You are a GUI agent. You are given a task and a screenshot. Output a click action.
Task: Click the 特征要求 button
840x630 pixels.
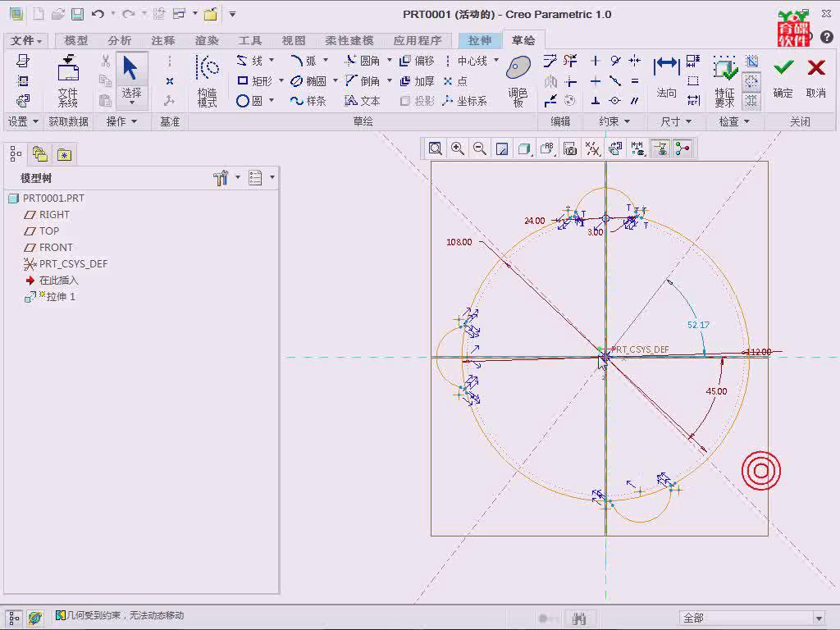(725, 80)
